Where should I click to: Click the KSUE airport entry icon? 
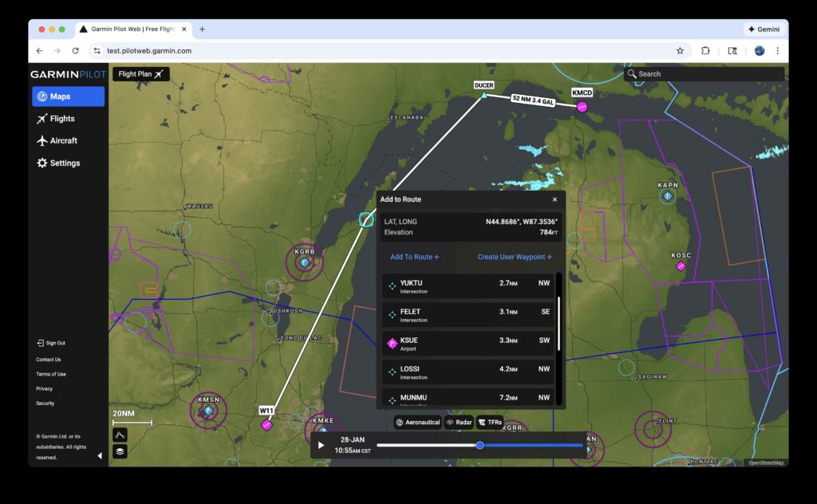click(x=393, y=343)
